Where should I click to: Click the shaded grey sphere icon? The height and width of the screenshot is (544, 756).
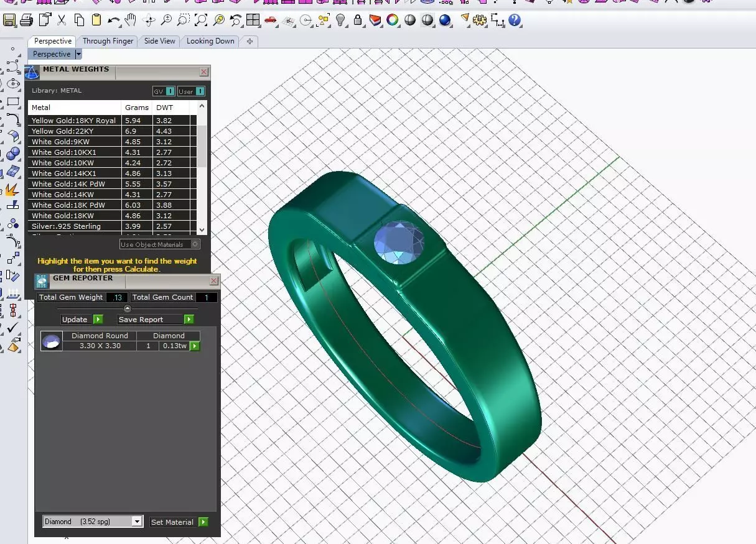pyautogui.click(x=410, y=21)
